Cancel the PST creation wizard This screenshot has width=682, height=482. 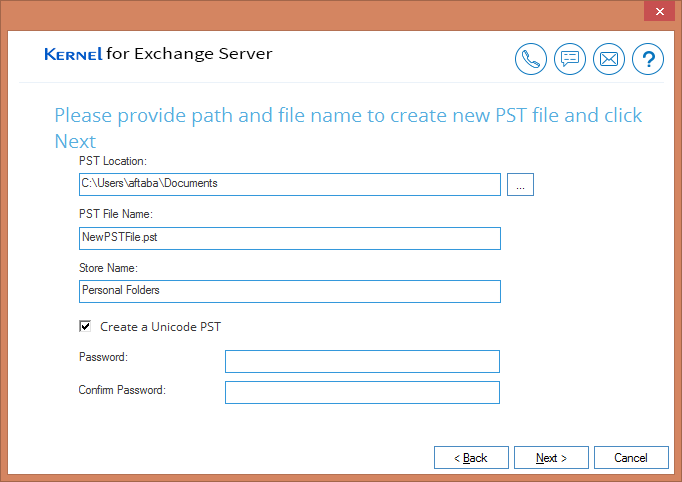[631, 458]
